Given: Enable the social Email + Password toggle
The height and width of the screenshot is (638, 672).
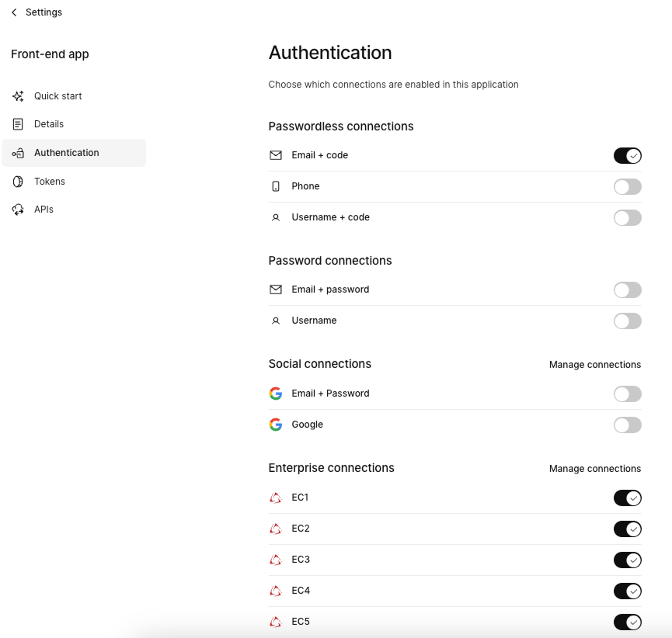Looking at the screenshot, I should click(627, 394).
